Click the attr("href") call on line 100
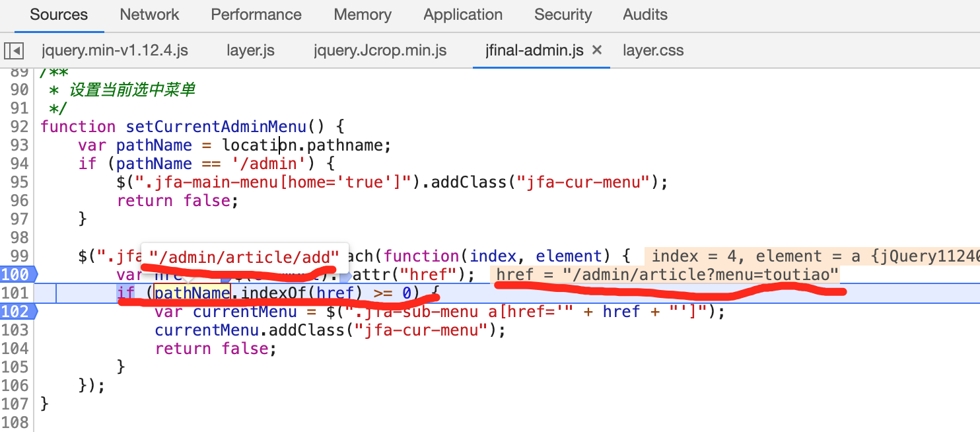980x432 pixels. point(409,274)
